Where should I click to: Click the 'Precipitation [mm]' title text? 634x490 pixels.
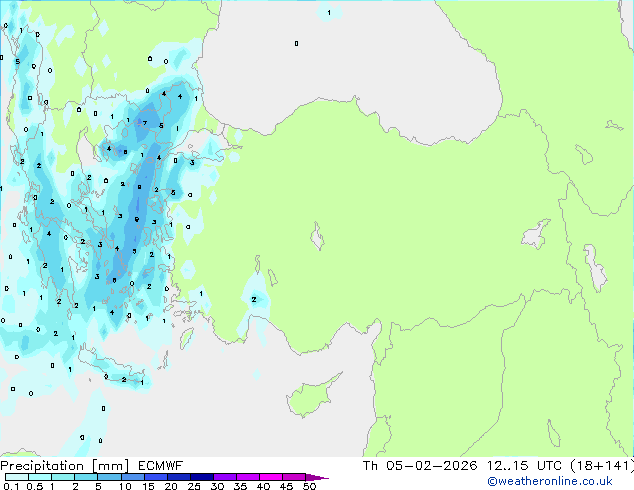pyautogui.click(x=65, y=466)
